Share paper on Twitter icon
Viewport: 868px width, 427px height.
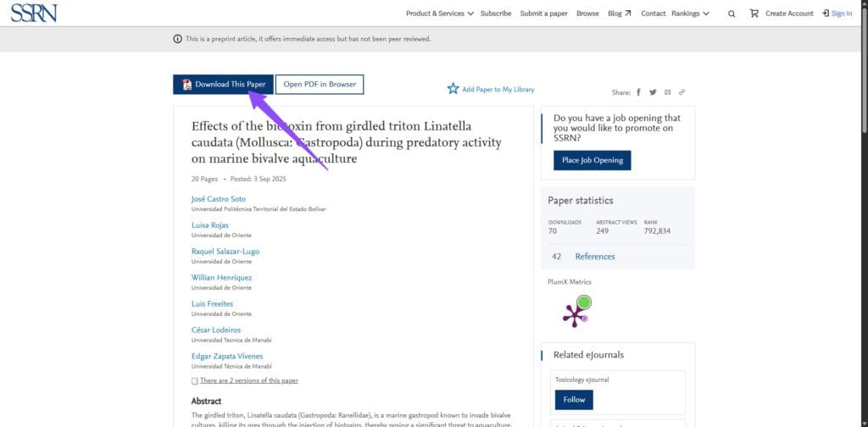[653, 92]
